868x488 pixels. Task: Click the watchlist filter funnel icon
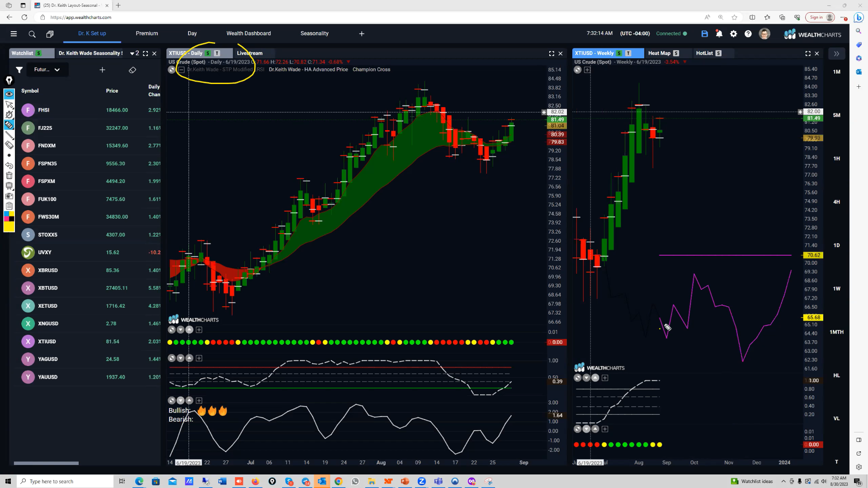click(19, 70)
